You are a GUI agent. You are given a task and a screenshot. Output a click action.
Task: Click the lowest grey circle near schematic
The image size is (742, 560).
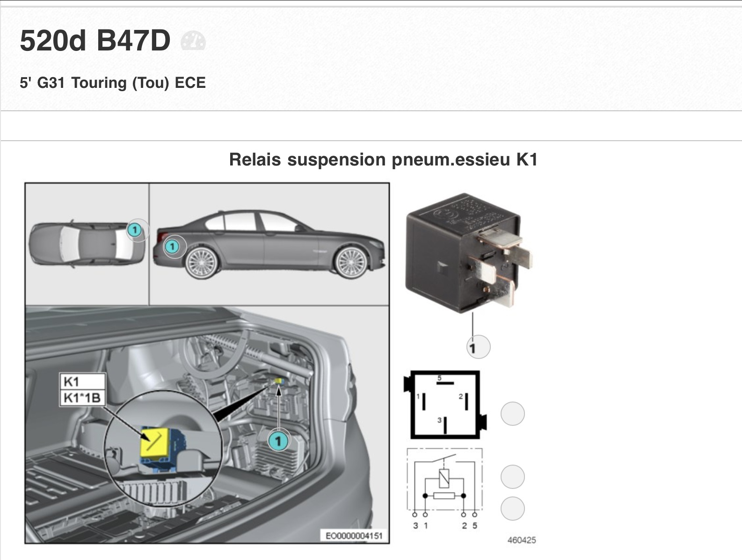(x=513, y=509)
